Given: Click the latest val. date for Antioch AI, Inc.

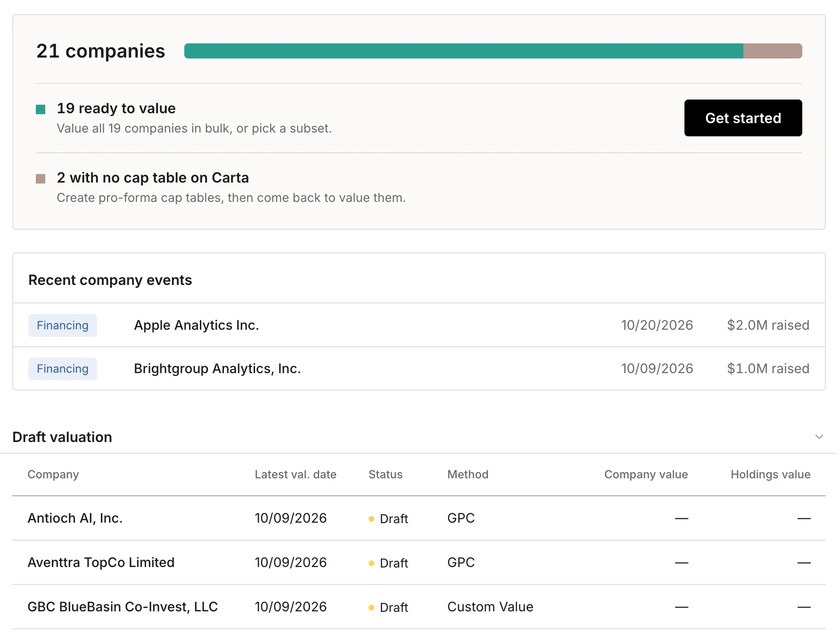Looking at the screenshot, I should 291,518.
